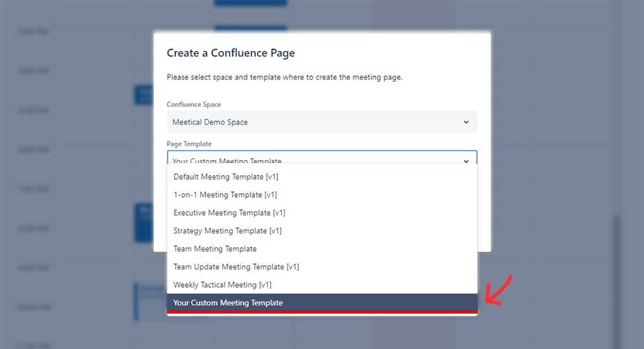
Task: Choose 1-on-1 Meeting Template [v1]
Action: (322, 194)
